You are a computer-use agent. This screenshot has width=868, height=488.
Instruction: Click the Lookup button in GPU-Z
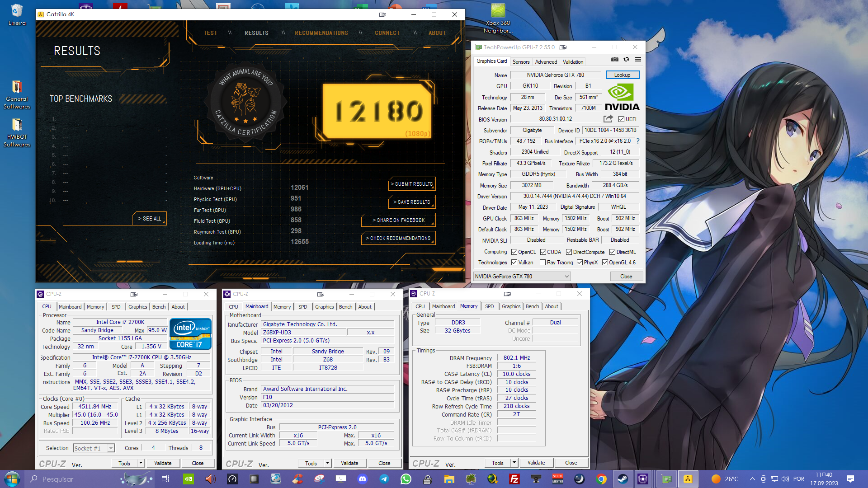tap(622, 75)
